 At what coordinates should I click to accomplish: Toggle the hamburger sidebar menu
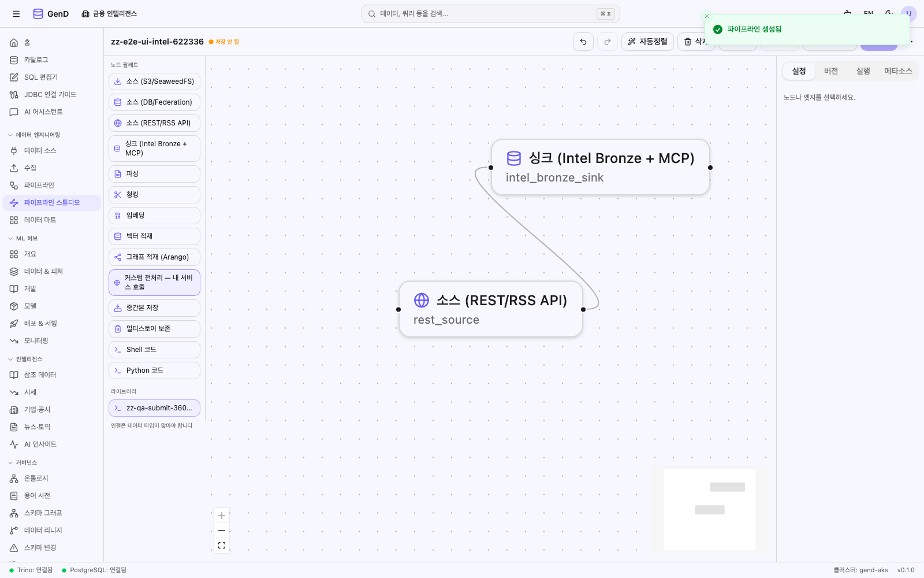pyautogui.click(x=16, y=14)
